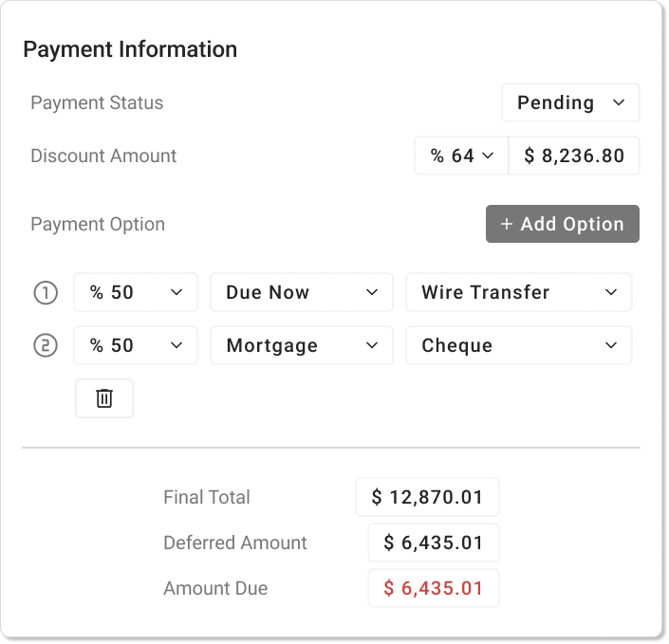Click the chevron arrow in Wire Transfer box

click(x=611, y=293)
